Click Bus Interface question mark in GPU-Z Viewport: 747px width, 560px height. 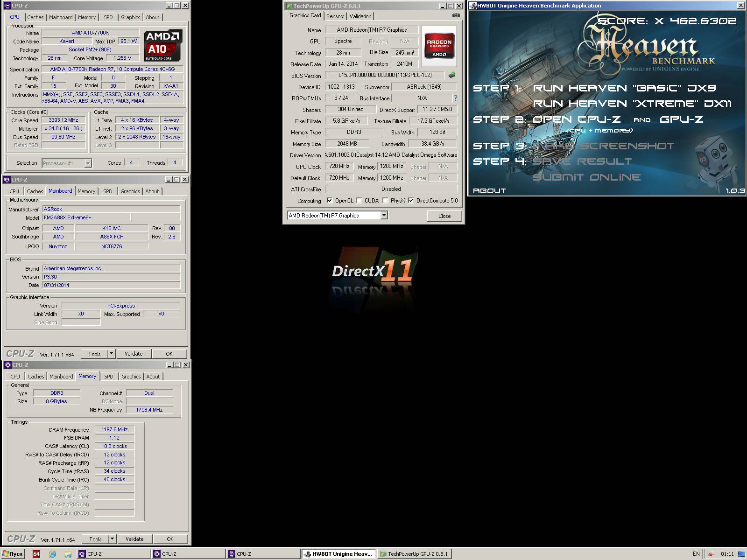[456, 98]
